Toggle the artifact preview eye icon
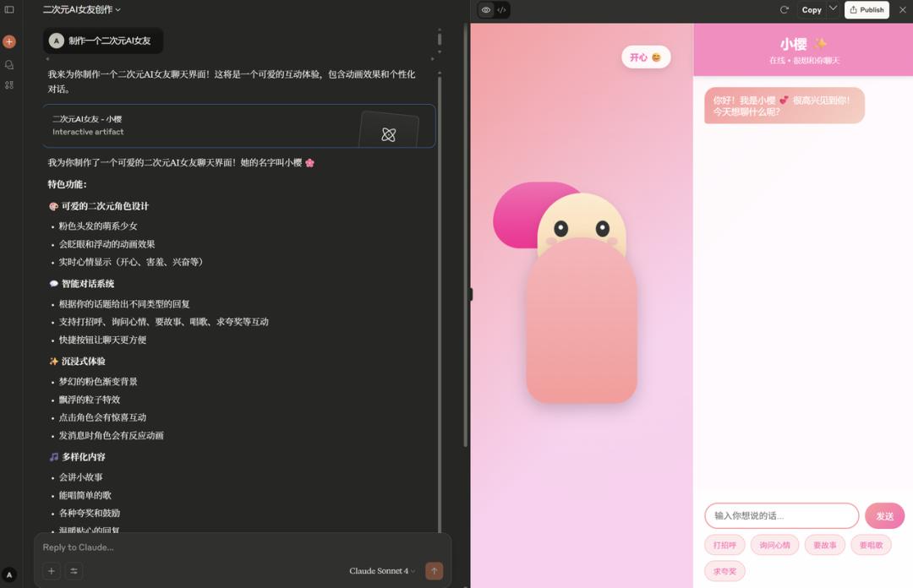The width and height of the screenshot is (913, 588). coord(485,9)
